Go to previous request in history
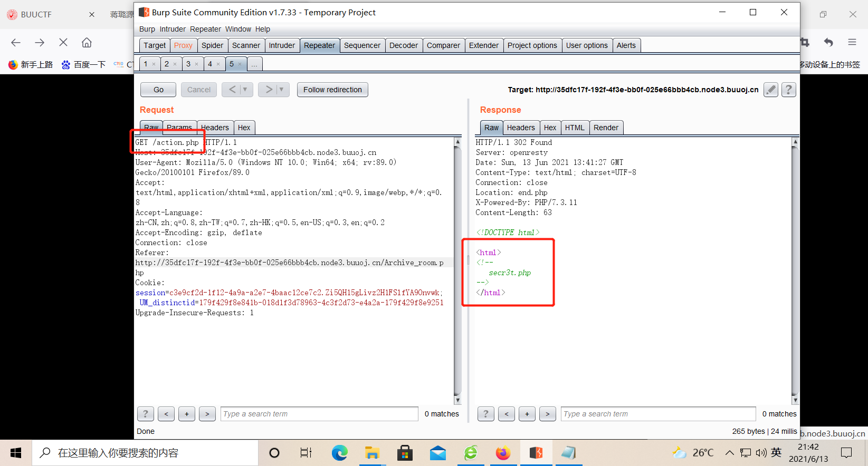Image resolution: width=868 pixels, height=466 pixels. coord(232,90)
